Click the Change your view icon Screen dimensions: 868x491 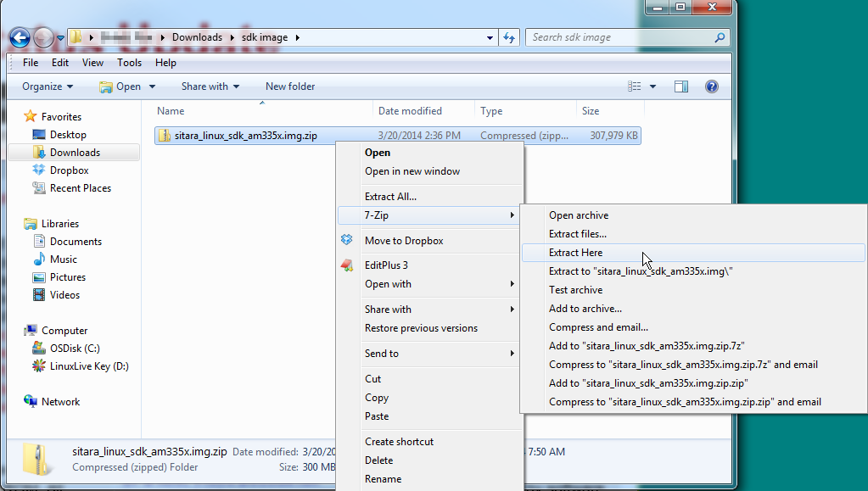[634, 86]
